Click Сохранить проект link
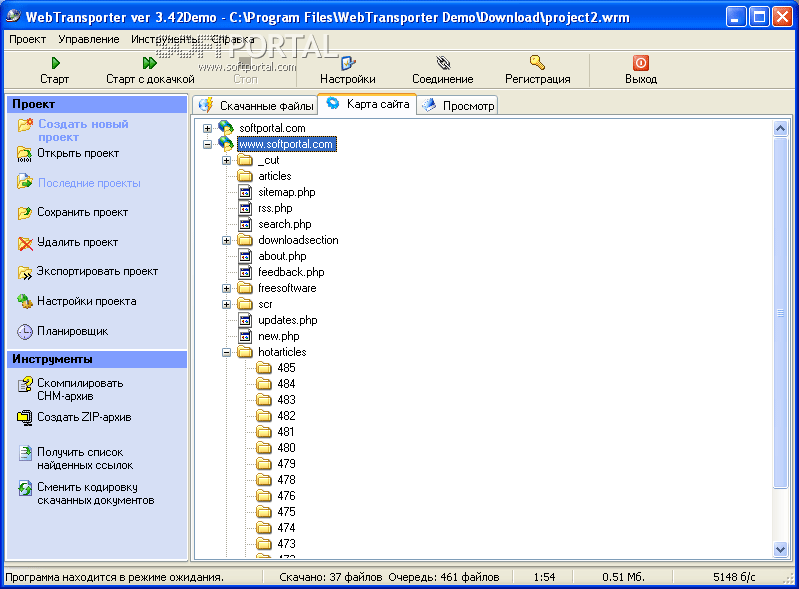The width and height of the screenshot is (799, 589). coord(83,212)
